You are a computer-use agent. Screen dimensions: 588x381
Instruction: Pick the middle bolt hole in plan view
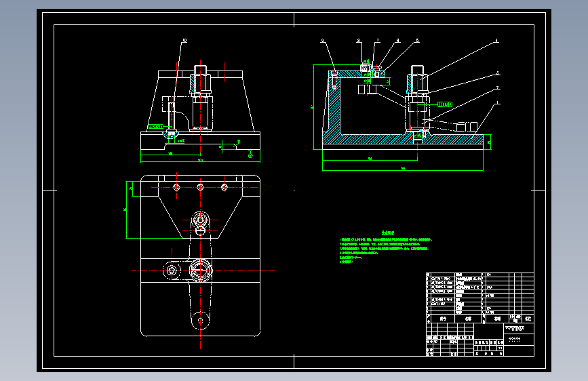(x=200, y=187)
